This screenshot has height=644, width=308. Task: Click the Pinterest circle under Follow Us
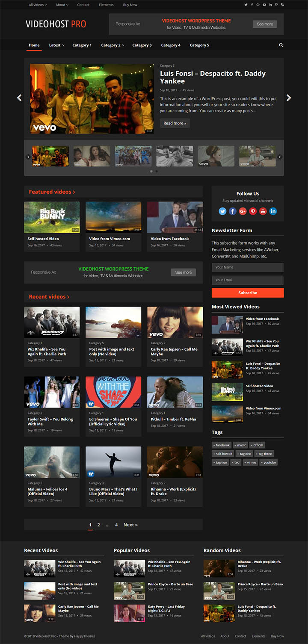coord(253,211)
